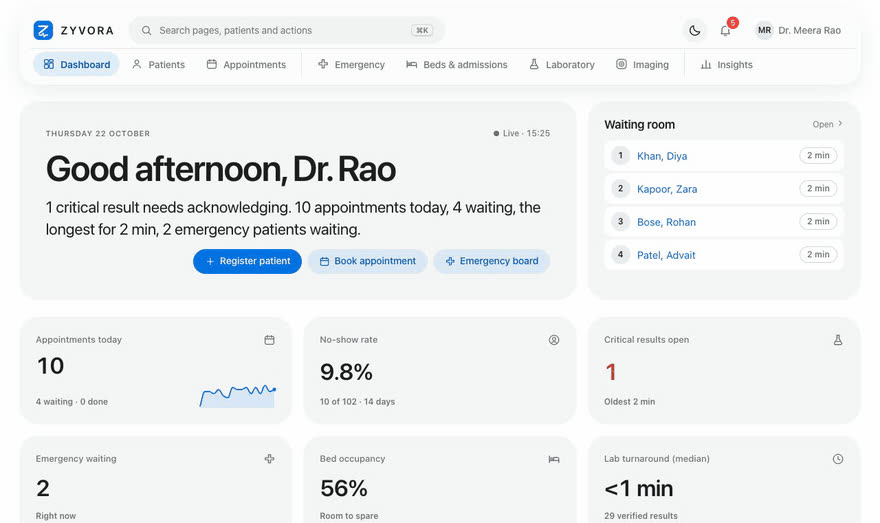Click '29 verified results' text
880x523 pixels.
coord(641,516)
